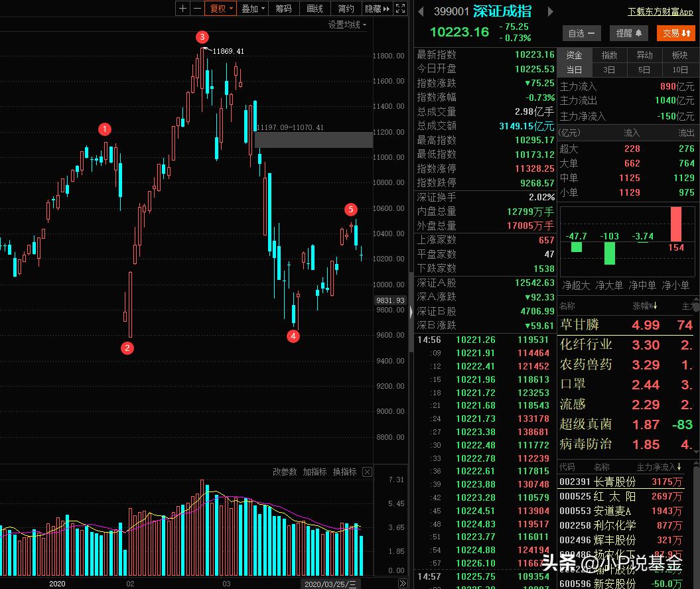Click the 9831.93 price marker on axis

click(x=390, y=300)
